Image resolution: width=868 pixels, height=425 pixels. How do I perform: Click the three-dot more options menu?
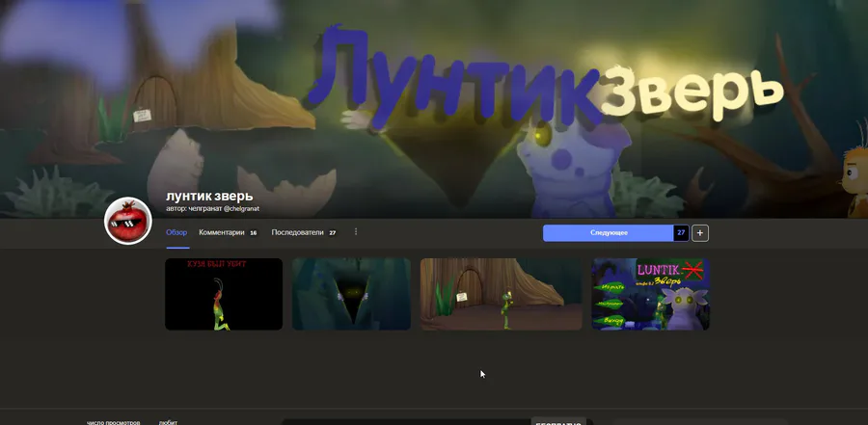pos(355,232)
